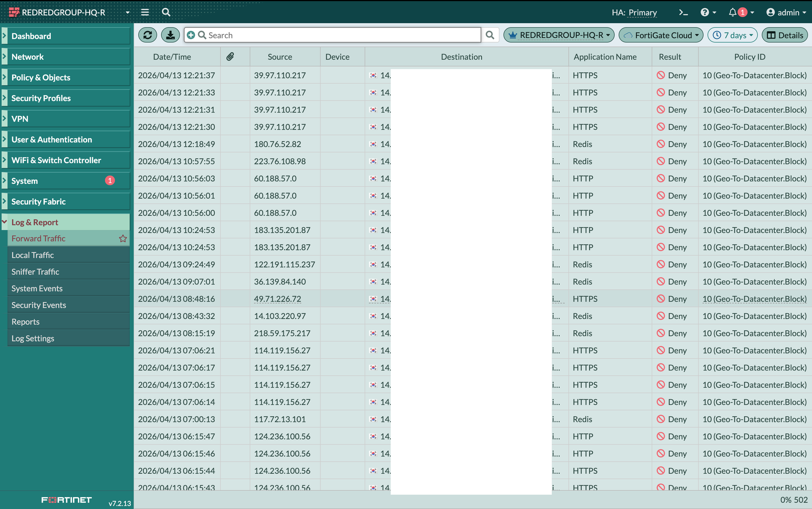
Task: Open the FortiGate Cloud log source dropdown
Action: point(661,35)
